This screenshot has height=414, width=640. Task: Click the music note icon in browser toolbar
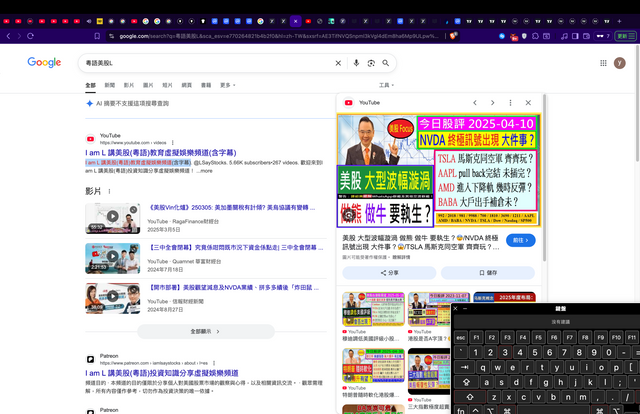point(564,36)
